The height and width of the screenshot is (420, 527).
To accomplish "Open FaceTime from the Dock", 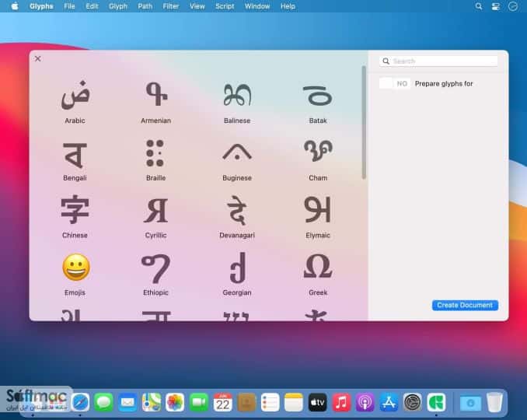I will point(199,402).
